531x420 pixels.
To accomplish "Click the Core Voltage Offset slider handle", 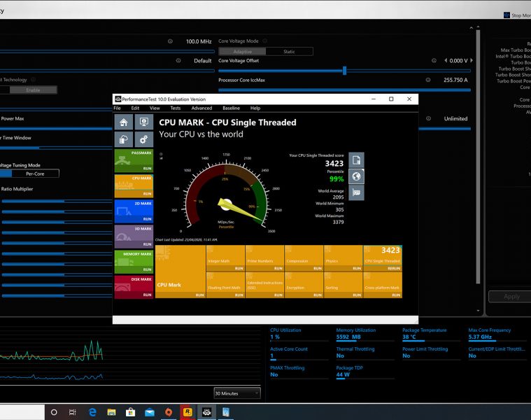I will click(344, 71).
